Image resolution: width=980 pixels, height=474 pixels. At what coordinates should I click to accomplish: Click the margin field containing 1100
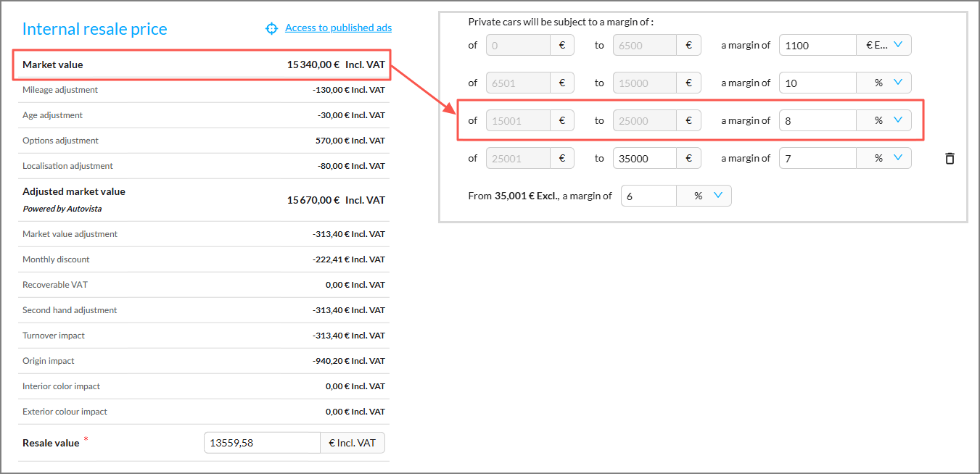click(x=818, y=45)
